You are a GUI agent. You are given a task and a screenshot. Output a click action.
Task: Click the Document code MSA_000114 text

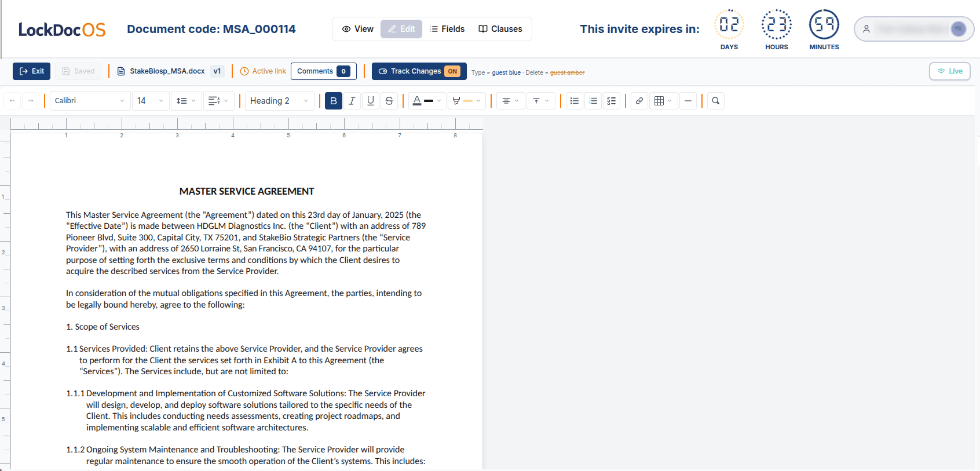point(211,29)
